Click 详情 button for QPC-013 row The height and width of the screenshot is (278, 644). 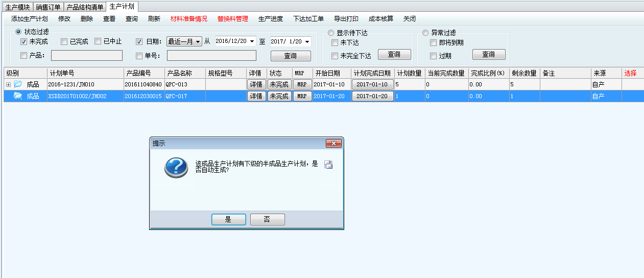pyautogui.click(x=256, y=84)
